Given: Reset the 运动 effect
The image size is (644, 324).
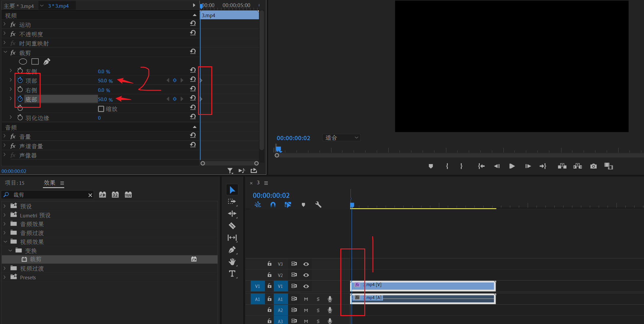Looking at the screenshot, I should (193, 23).
